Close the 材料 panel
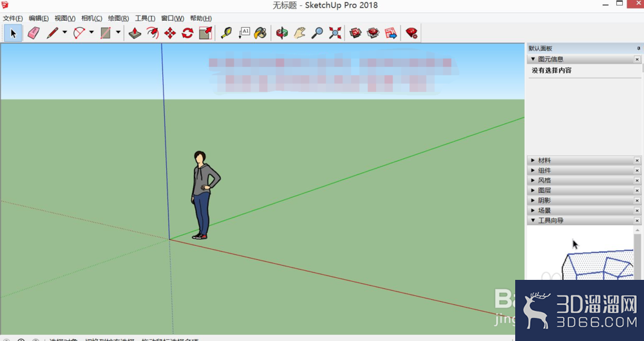The image size is (644, 341). click(637, 160)
